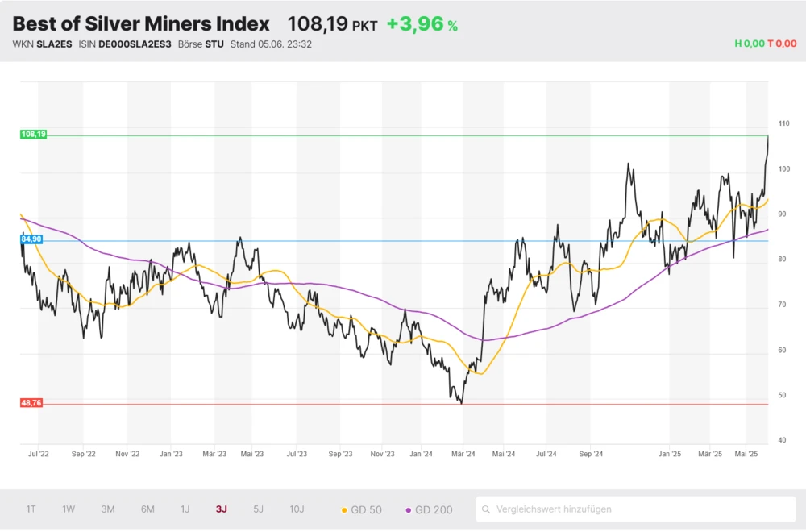Disable the 3J active timeframe selection

pyautogui.click(x=220, y=509)
